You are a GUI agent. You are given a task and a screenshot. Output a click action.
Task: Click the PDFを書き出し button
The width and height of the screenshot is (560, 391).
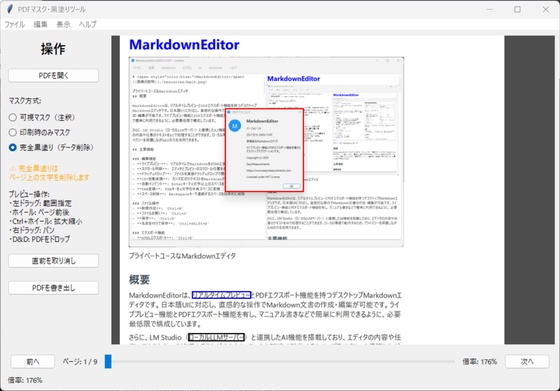click(54, 288)
